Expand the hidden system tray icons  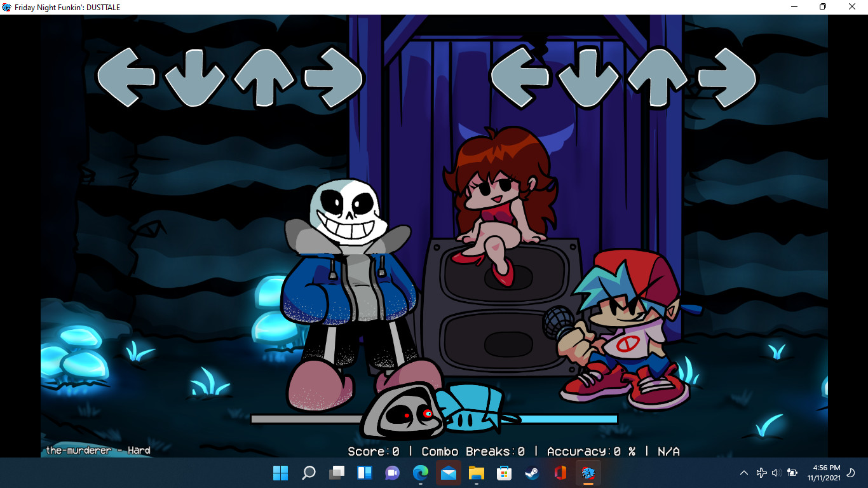click(x=743, y=473)
